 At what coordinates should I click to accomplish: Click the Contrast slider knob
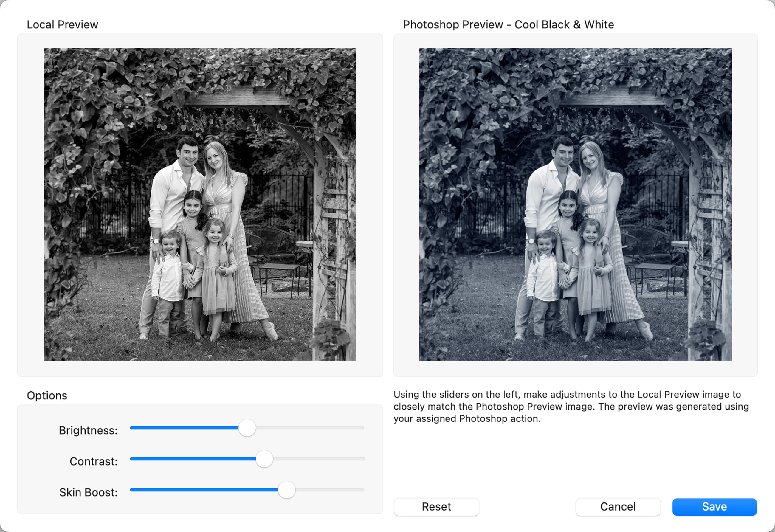[x=264, y=459]
